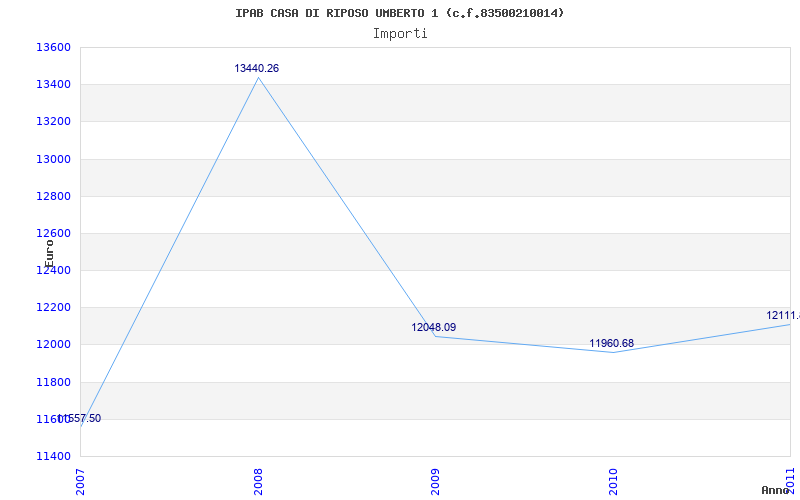Click the 13400 y-axis label

53,85
